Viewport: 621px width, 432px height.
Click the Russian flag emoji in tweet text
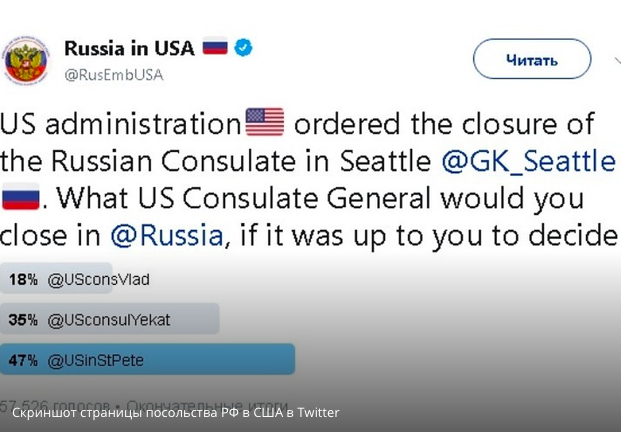(21, 196)
